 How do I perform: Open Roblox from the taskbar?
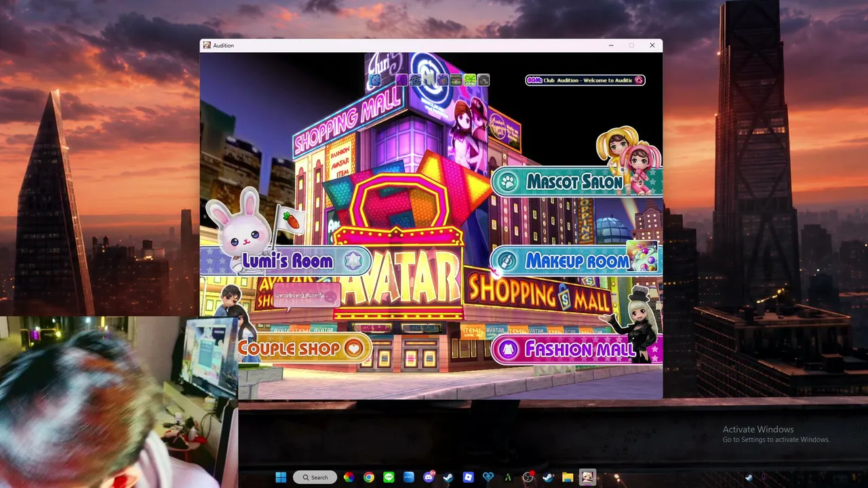coord(468,477)
